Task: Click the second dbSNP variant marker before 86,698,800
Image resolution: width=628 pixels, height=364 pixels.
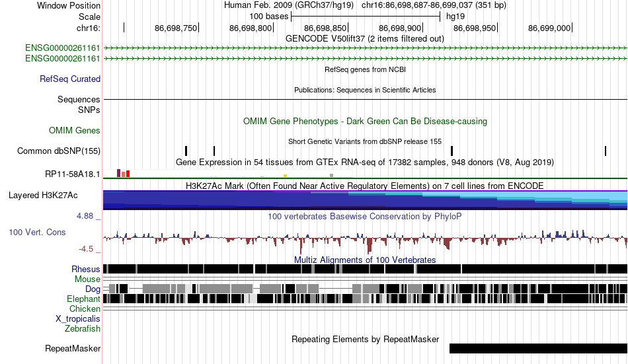Action: (x=214, y=151)
